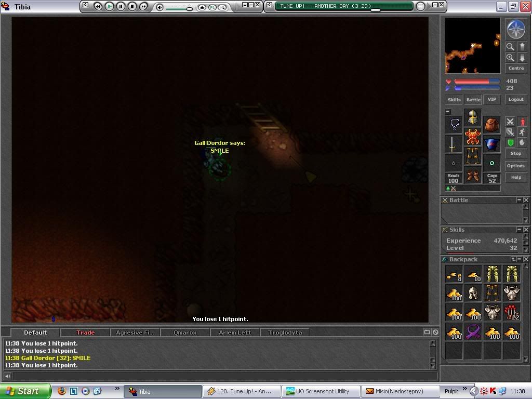Image resolution: width=532 pixels, height=399 pixels.
Task: Minimize the Battle panel
Action: [519, 200]
